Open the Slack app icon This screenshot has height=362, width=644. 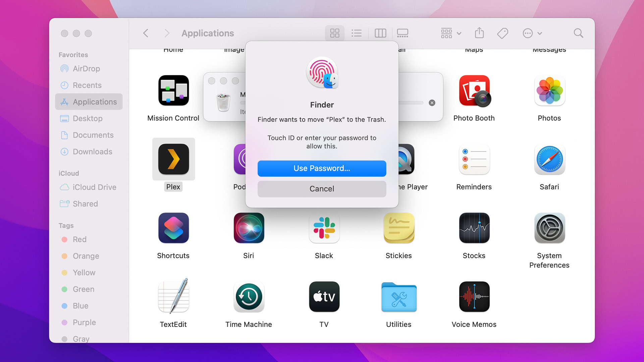click(324, 228)
